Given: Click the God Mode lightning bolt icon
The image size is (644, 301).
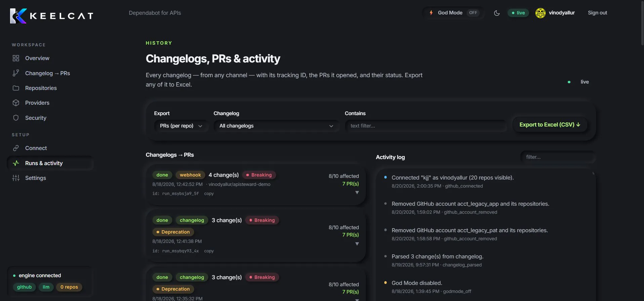Looking at the screenshot, I should 431,13.
